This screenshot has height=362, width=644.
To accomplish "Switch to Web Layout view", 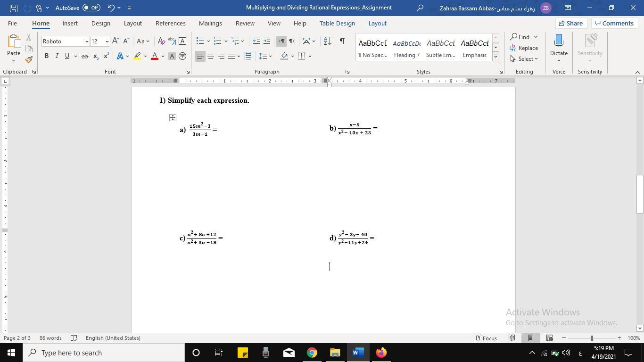I will pos(549,338).
